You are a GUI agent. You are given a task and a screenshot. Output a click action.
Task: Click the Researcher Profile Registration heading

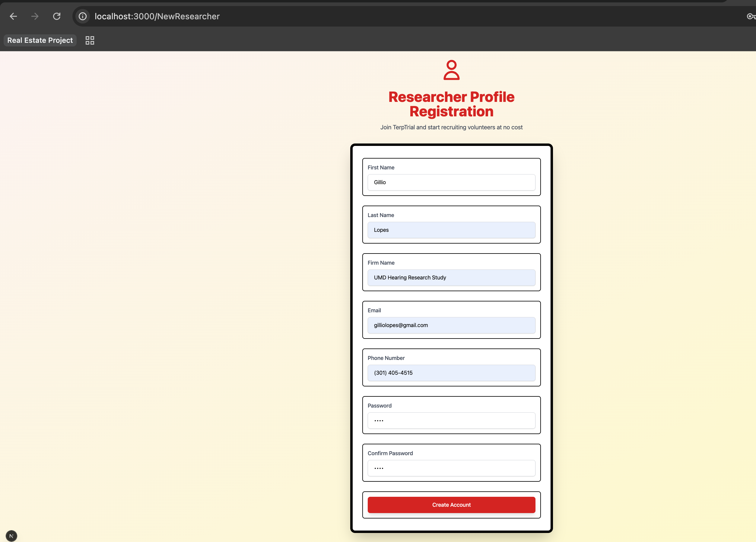point(451,104)
